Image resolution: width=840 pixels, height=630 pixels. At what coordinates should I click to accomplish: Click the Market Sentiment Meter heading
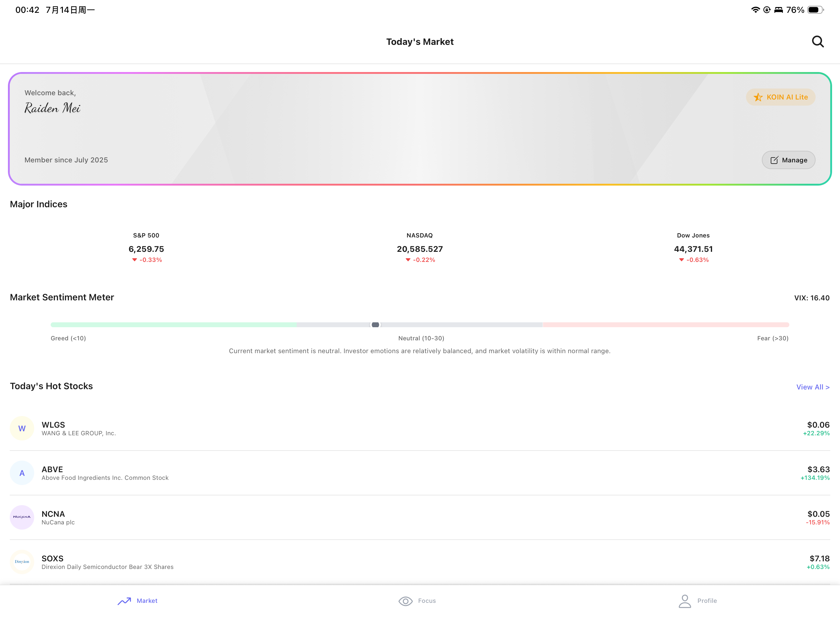[62, 297]
